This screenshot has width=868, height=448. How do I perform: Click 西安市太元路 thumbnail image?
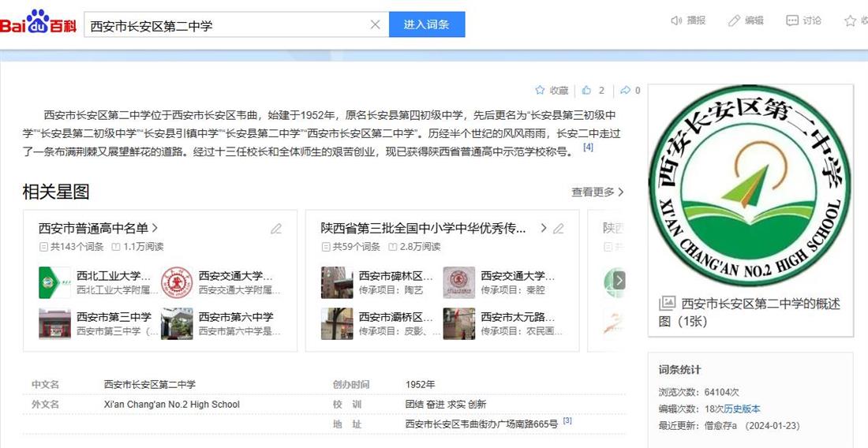(x=459, y=323)
